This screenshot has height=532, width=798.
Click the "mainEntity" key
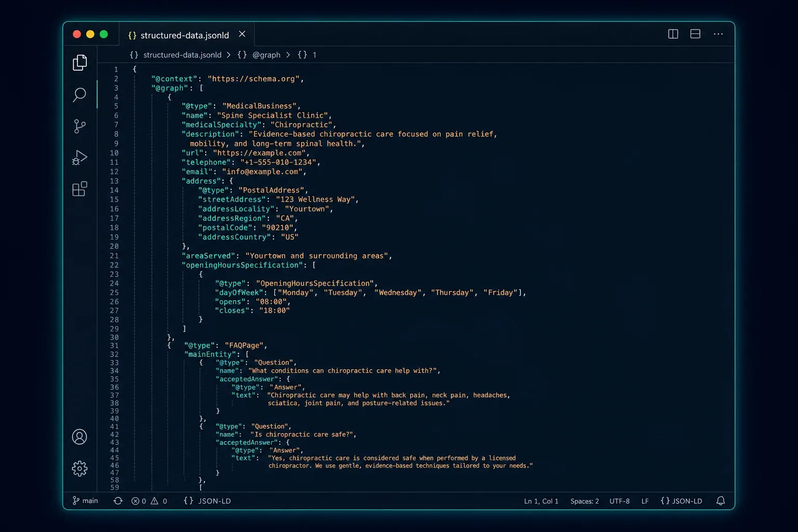pyautogui.click(x=210, y=354)
